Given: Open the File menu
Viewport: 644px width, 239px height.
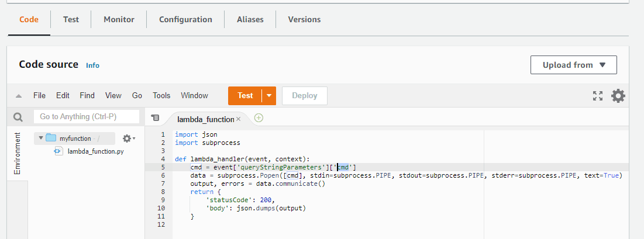Looking at the screenshot, I should tap(39, 96).
